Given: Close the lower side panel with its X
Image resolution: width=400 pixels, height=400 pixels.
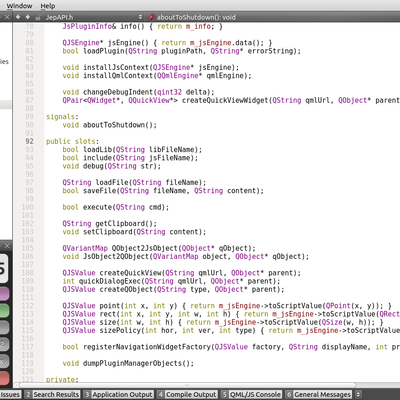Looking at the screenshot, I should [7, 246].
